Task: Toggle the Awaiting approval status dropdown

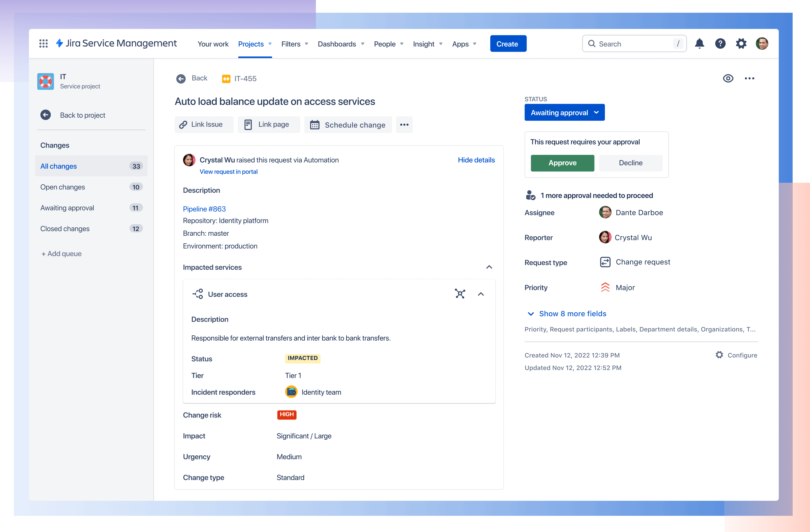Action: 564,112
